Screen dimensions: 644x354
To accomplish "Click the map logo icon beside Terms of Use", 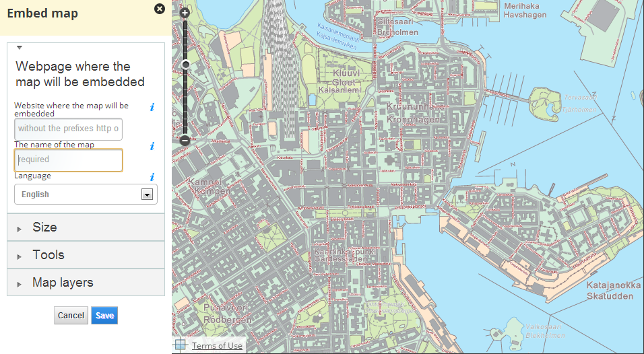I will (181, 345).
